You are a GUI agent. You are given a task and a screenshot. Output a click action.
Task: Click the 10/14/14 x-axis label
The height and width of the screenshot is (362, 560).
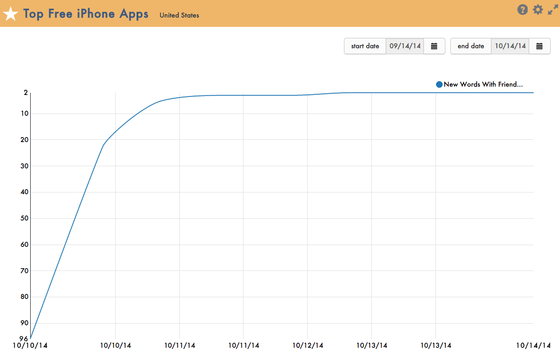533,346
